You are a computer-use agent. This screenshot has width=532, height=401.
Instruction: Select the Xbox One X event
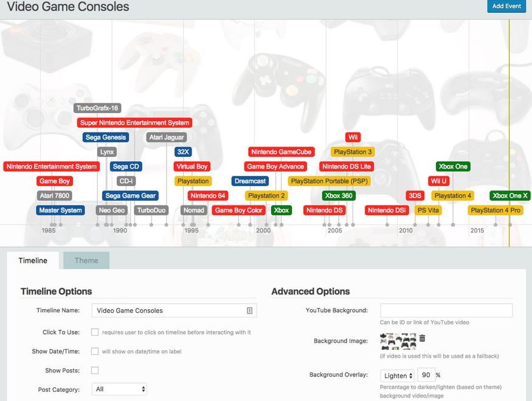tap(510, 195)
